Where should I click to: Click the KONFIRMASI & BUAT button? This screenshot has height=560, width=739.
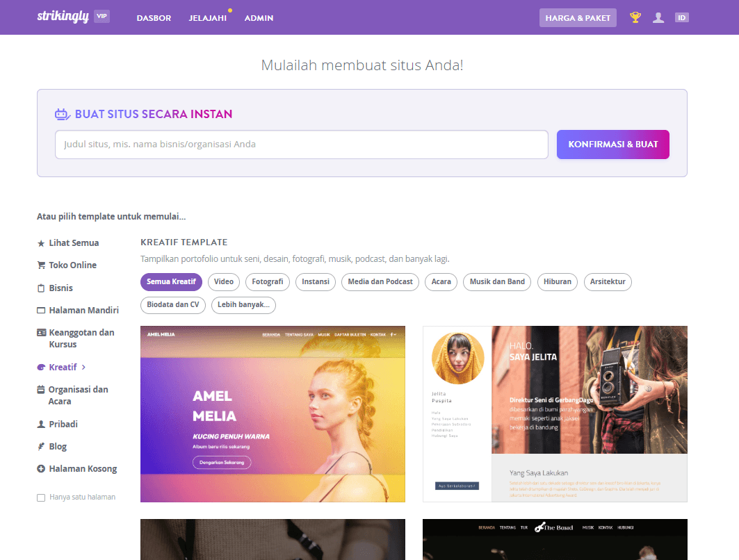tap(612, 145)
